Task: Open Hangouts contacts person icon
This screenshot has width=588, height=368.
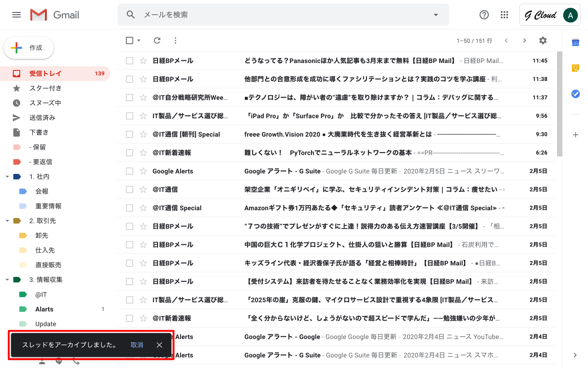Action: (x=42, y=362)
